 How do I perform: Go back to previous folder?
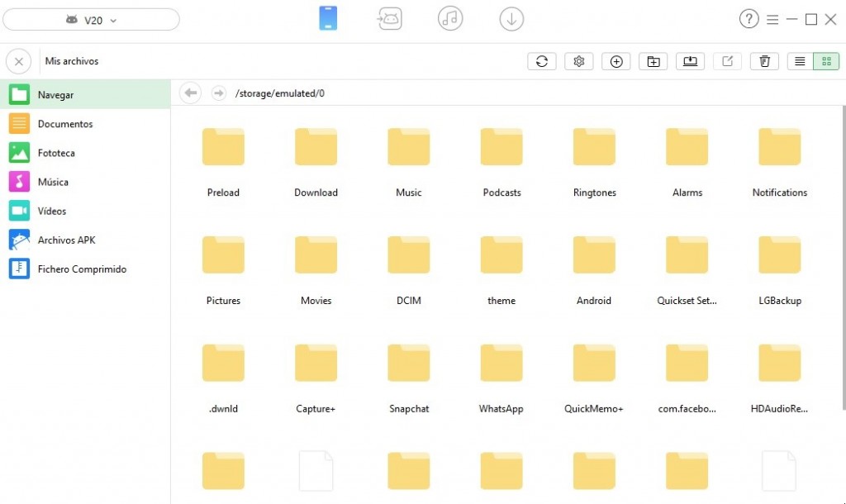(x=191, y=93)
